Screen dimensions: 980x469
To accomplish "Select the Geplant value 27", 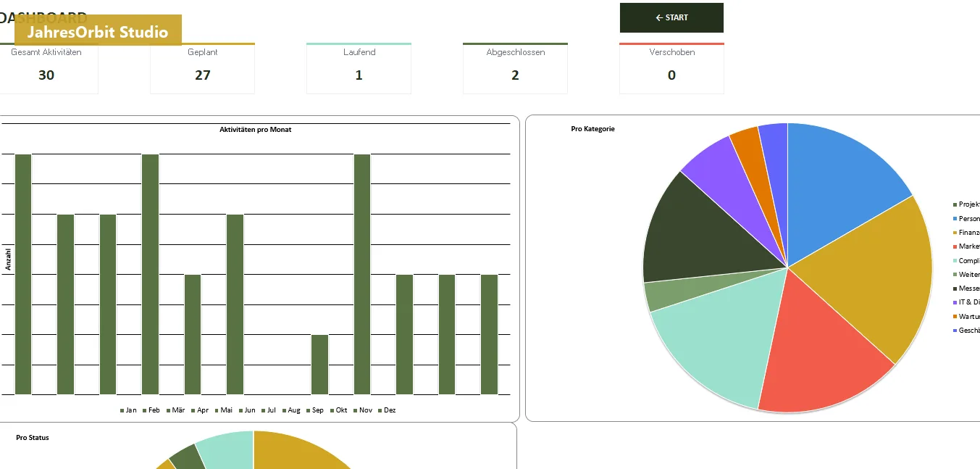I will pos(203,75).
